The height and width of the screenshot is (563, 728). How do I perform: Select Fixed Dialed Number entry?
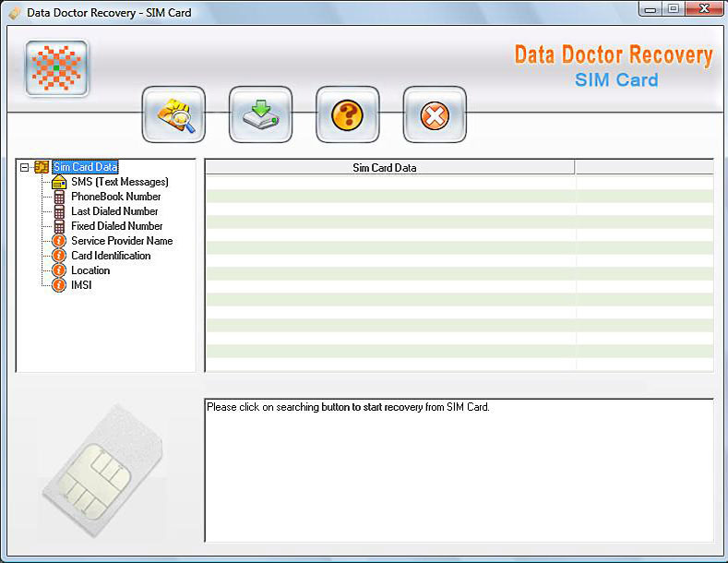coord(117,226)
